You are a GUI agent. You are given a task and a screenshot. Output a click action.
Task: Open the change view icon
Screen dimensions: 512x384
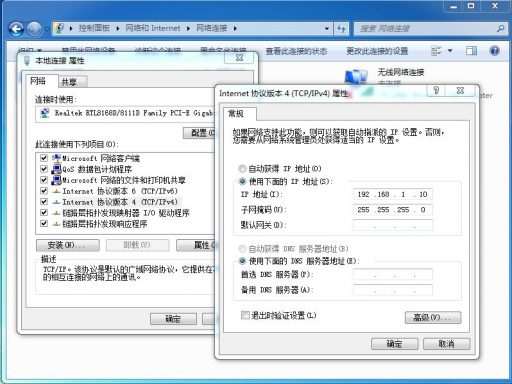[436, 51]
